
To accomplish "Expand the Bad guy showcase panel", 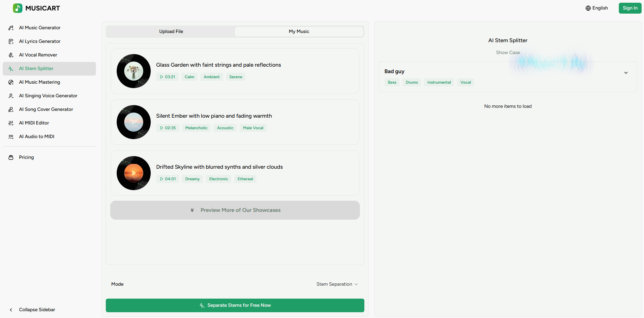I will 626,72.
